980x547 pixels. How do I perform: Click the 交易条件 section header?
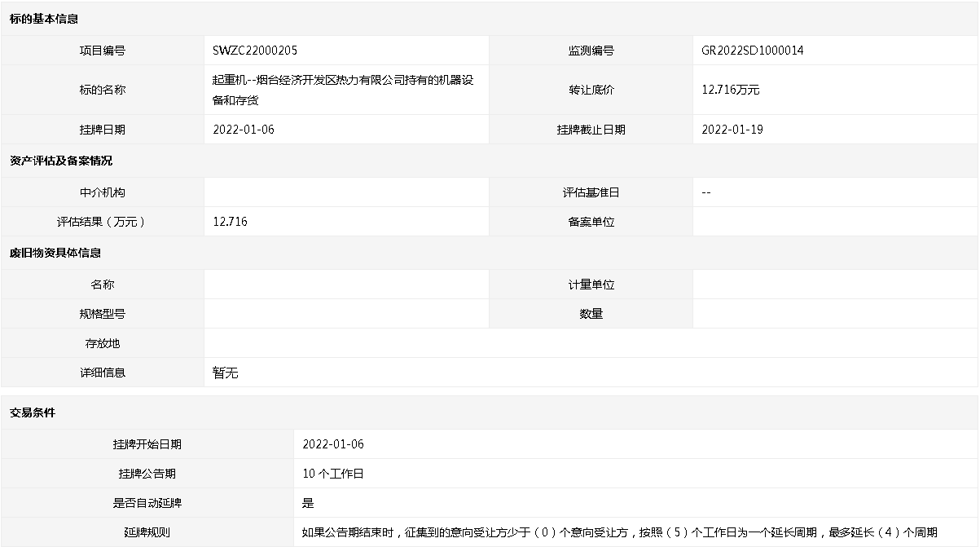tap(33, 412)
